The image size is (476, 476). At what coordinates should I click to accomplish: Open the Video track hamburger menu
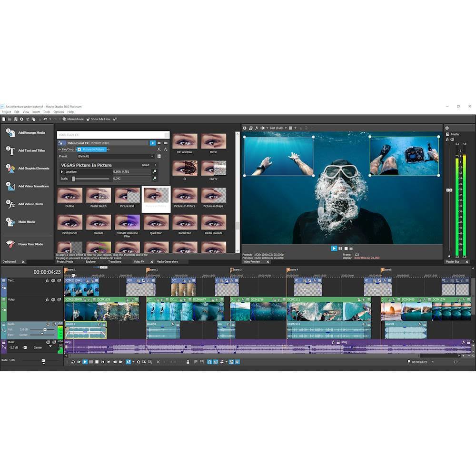(x=4, y=299)
